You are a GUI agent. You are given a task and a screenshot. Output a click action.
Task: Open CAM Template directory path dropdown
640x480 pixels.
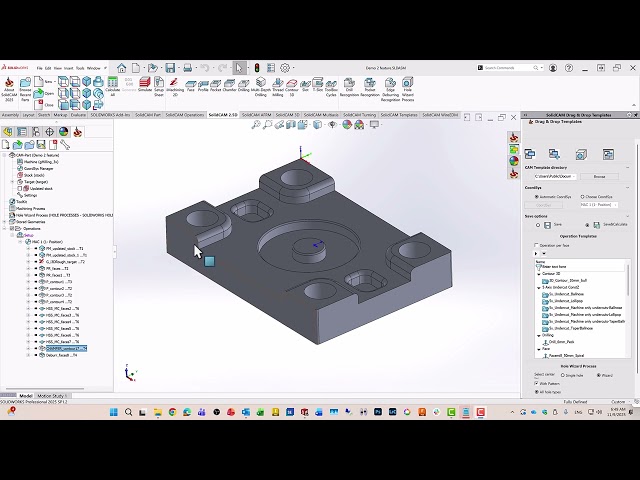556,177
